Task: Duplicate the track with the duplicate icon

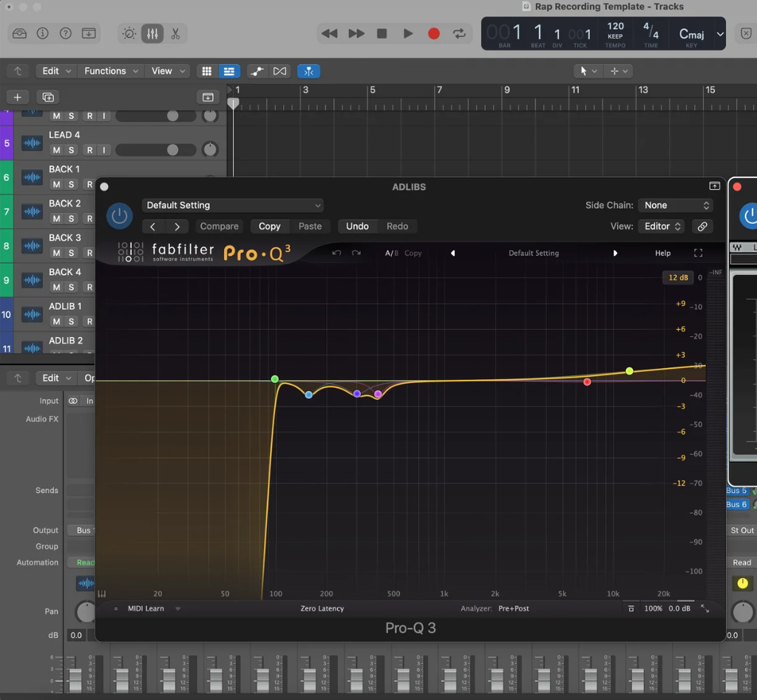Action: (x=48, y=97)
